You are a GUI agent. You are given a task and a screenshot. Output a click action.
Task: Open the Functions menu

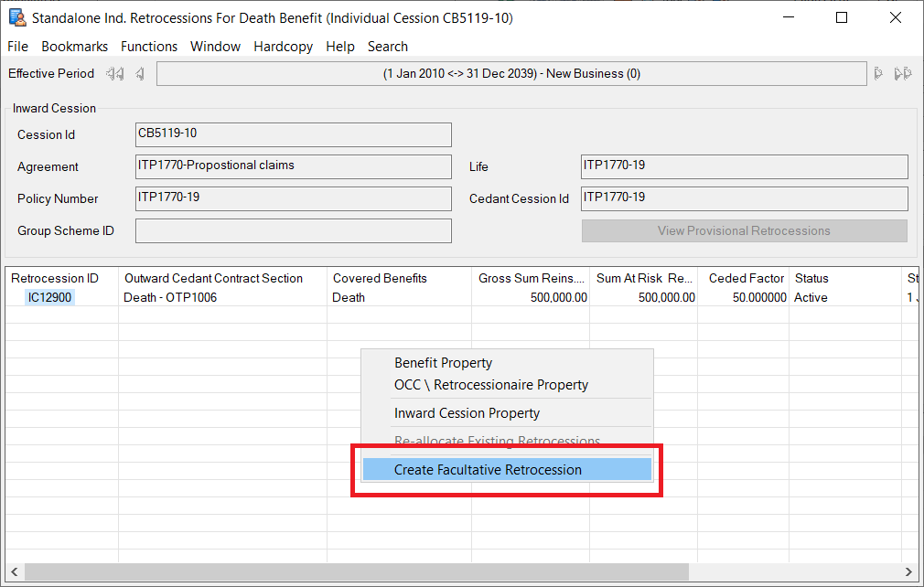point(149,47)
